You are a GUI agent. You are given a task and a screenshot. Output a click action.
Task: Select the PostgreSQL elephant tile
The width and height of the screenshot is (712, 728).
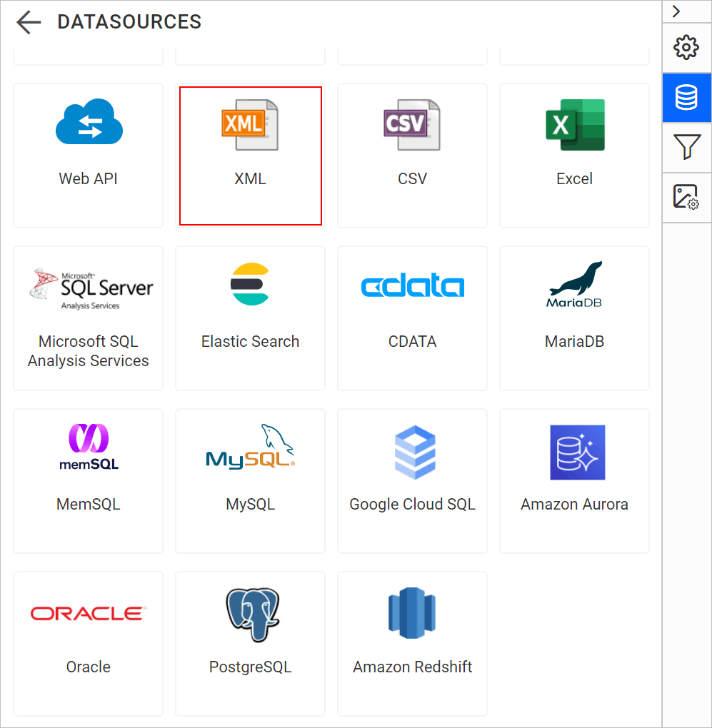pos(251,644)
